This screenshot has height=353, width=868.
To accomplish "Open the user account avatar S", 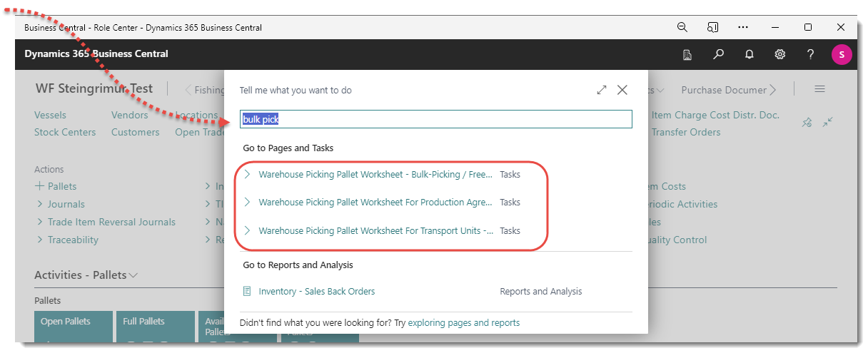I will (842, 55).
